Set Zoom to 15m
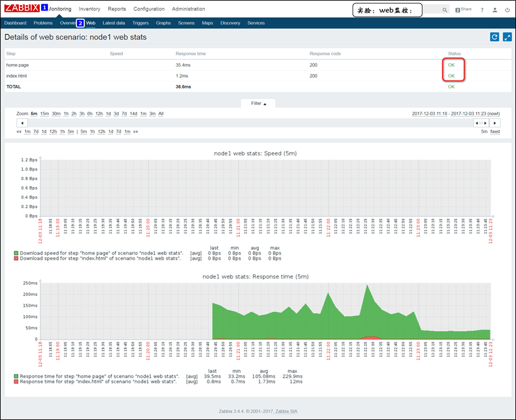Viewport: 516px width, 420px height. coord(45,114)
